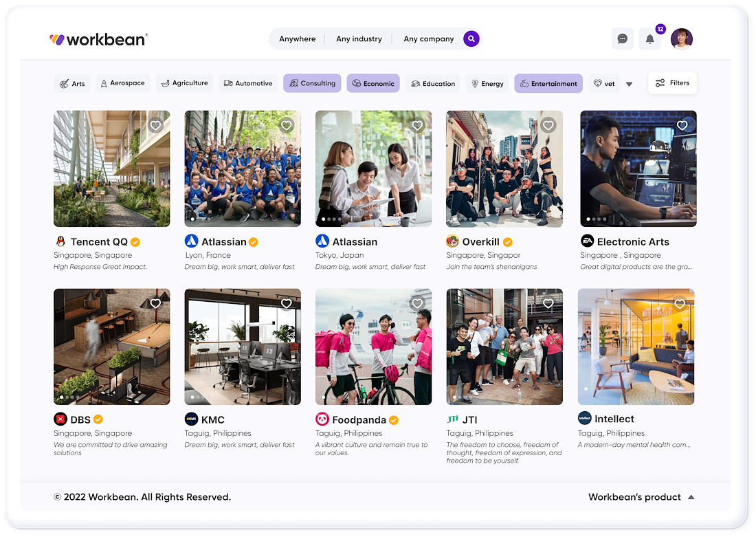Favorite Overkill with heart icon
Image resolution: width=756 pixels, height=537 pixels.
click(548, 125)
